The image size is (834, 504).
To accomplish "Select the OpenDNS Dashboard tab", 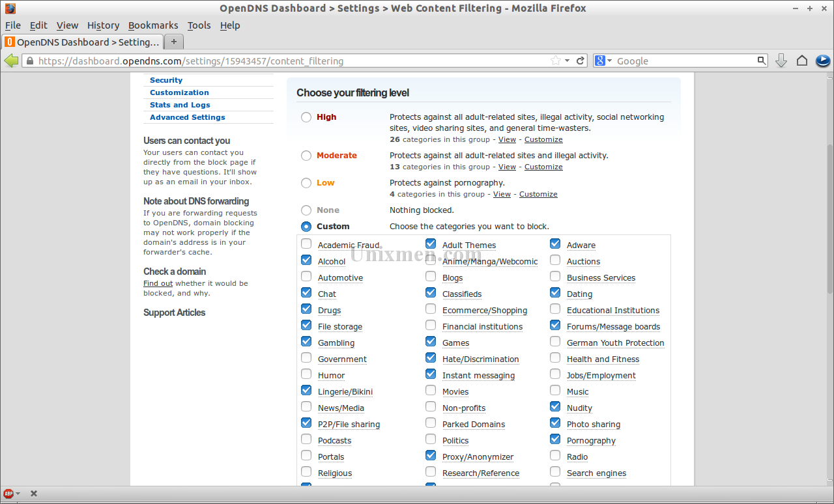I will point(82,42).
